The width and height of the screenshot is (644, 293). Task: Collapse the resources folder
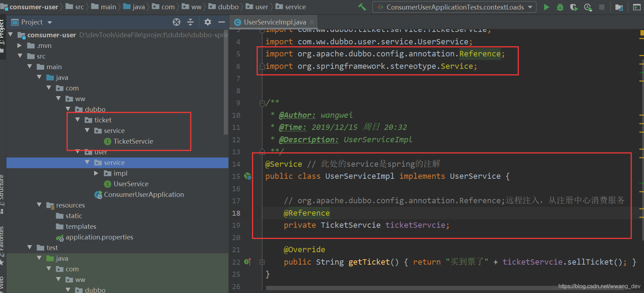[39, 205]
